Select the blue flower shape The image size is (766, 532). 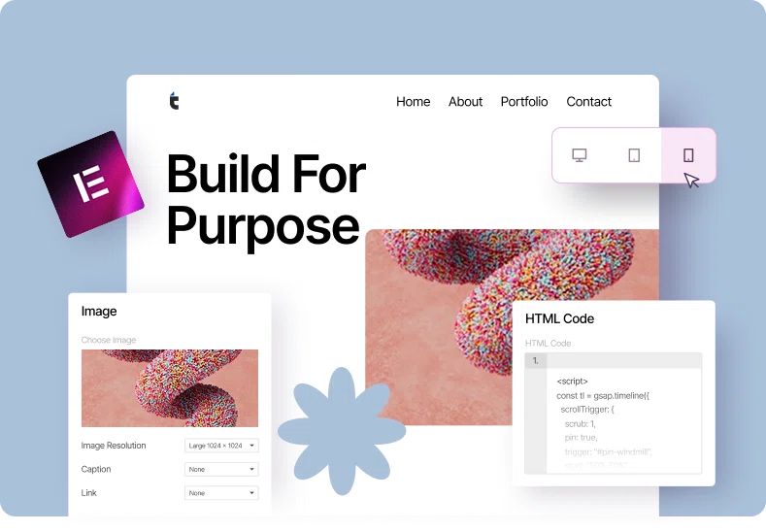(x=328, y=431)
